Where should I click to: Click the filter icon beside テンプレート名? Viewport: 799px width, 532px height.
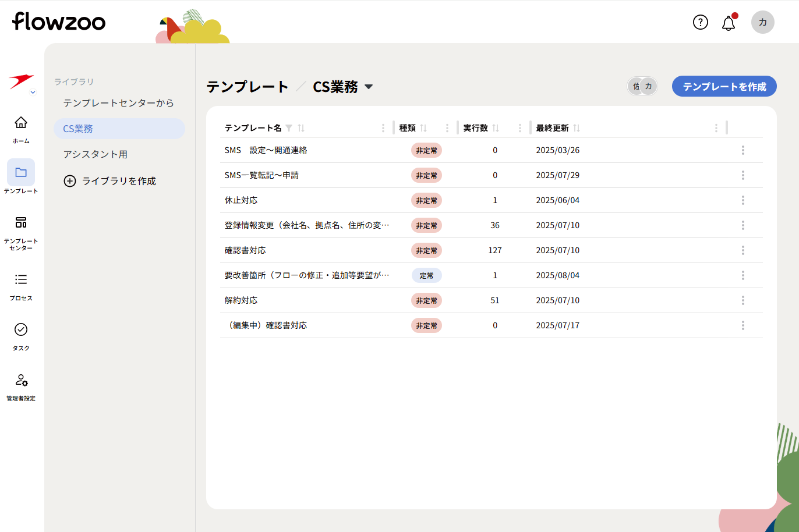click(289, 128)
